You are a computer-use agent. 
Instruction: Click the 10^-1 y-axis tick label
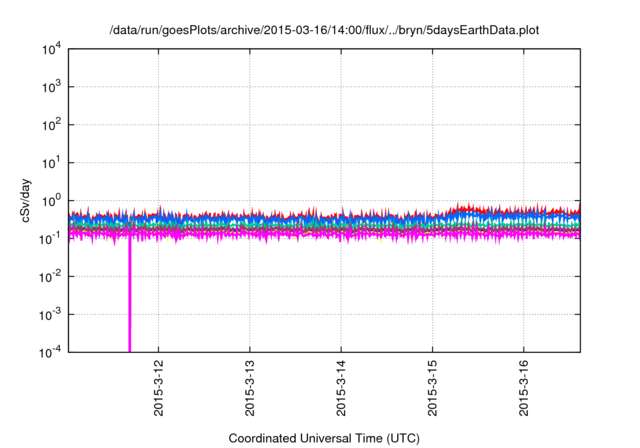(x=51, y=239)
